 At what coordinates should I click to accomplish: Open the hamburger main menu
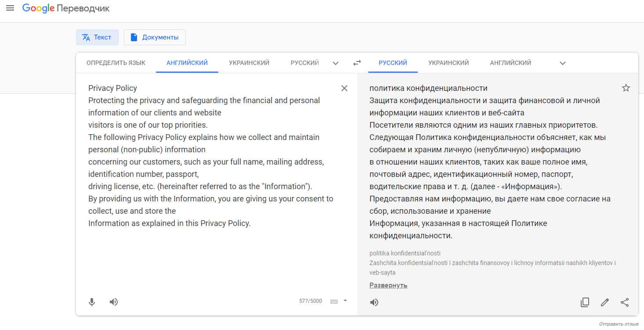(x=10, y=8)
